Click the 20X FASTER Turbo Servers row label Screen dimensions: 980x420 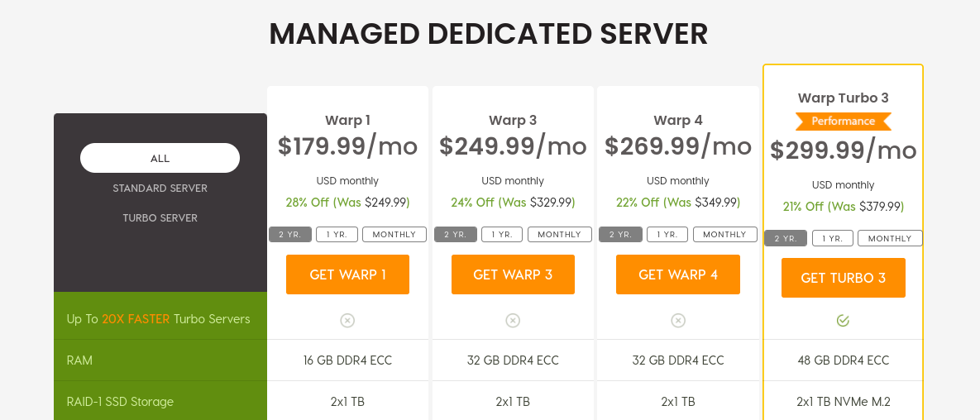[x=159, y=319]
